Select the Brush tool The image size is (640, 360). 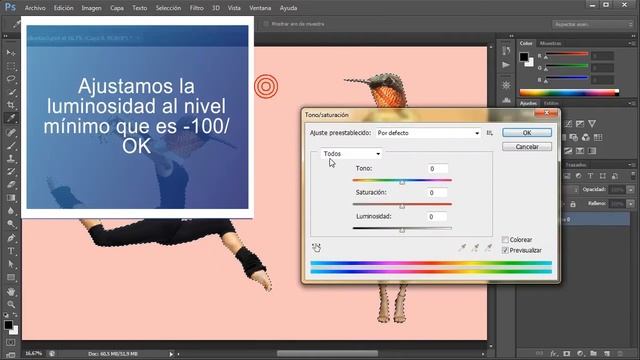tap(11, 145)
